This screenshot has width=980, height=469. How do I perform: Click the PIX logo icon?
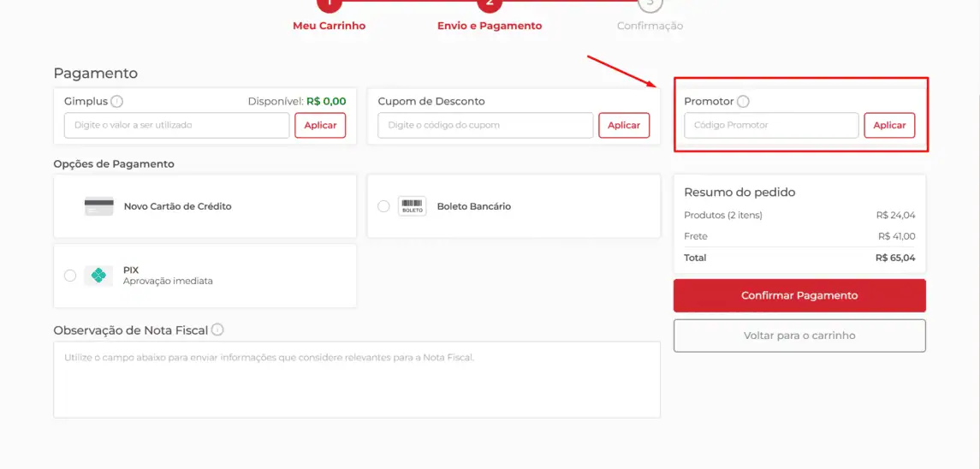click(x=98, y=276)
